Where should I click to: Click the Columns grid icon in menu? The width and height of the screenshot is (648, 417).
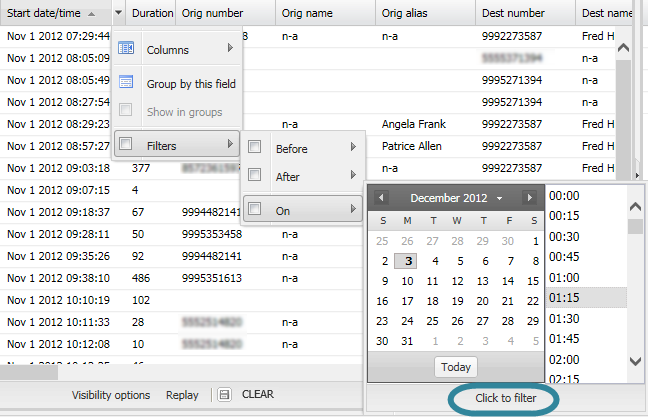[126, 48]
